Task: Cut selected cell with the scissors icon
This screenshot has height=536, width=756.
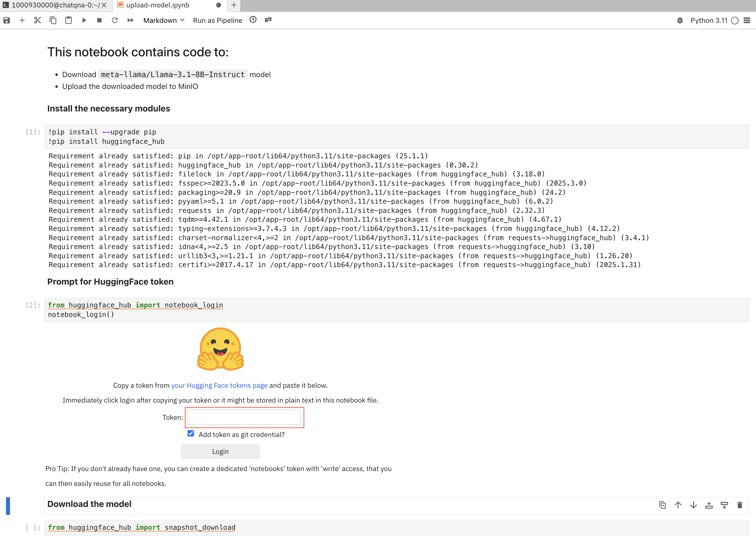Action: [37, 20]
